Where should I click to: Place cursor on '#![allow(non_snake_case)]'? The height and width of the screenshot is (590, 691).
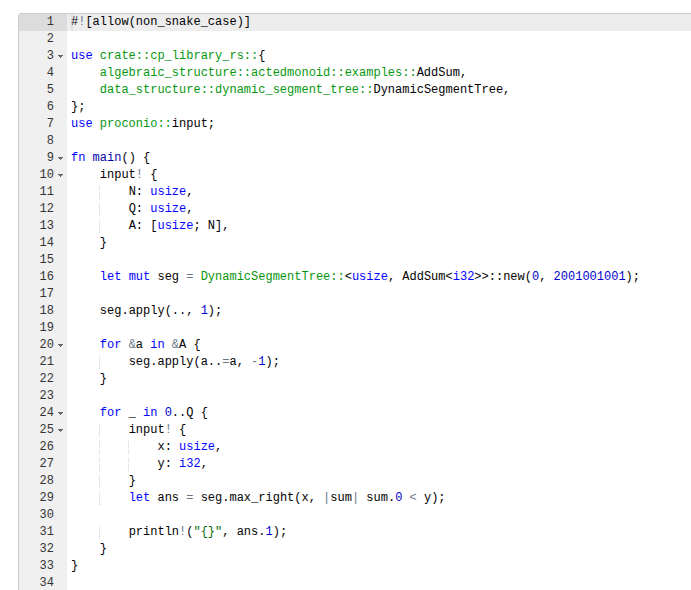161,21
